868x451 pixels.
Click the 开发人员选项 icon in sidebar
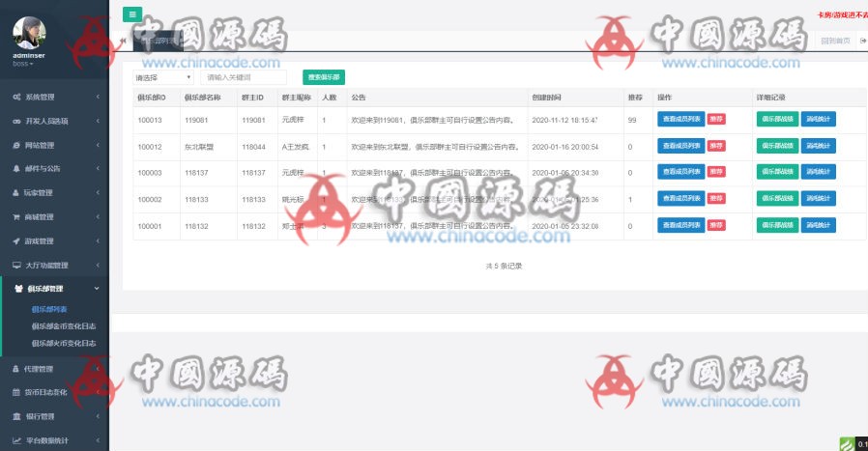[x=16, y=121]
